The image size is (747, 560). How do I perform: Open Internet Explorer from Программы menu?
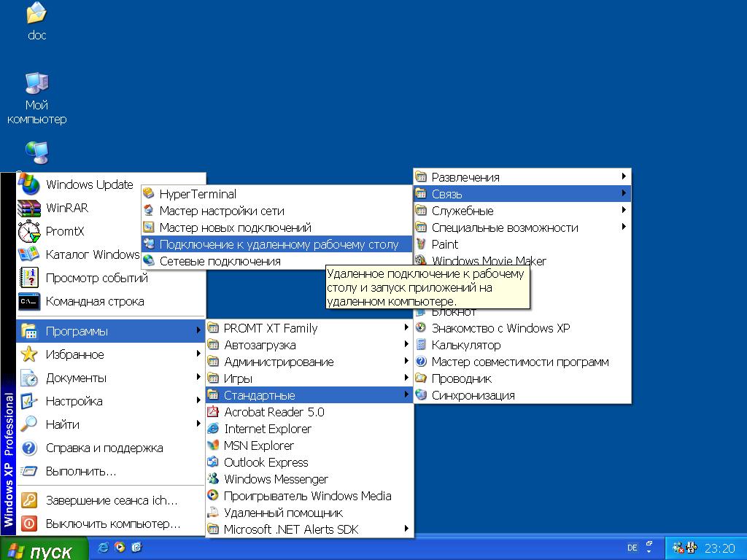tap(309, 429)
